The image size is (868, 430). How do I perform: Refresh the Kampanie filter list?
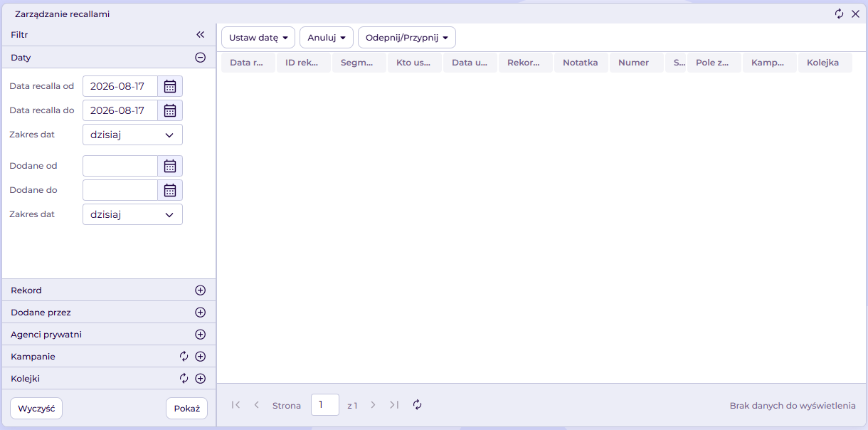[184, 356]
